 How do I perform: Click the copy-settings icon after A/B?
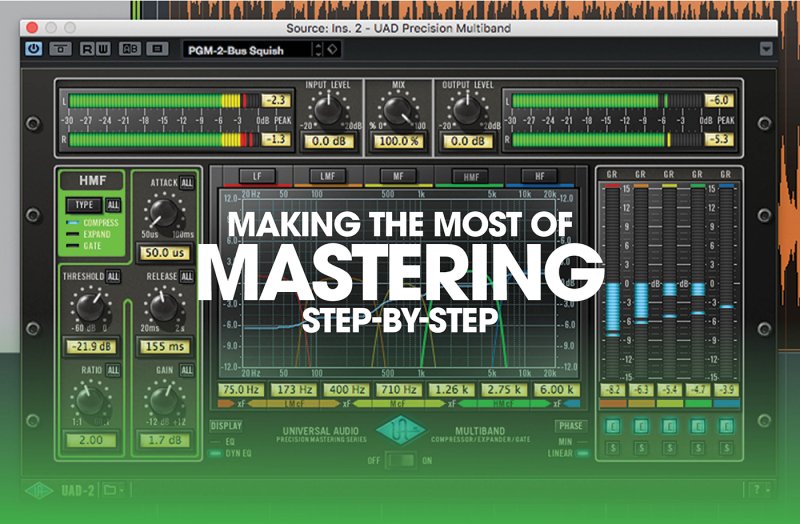[157, 49]
